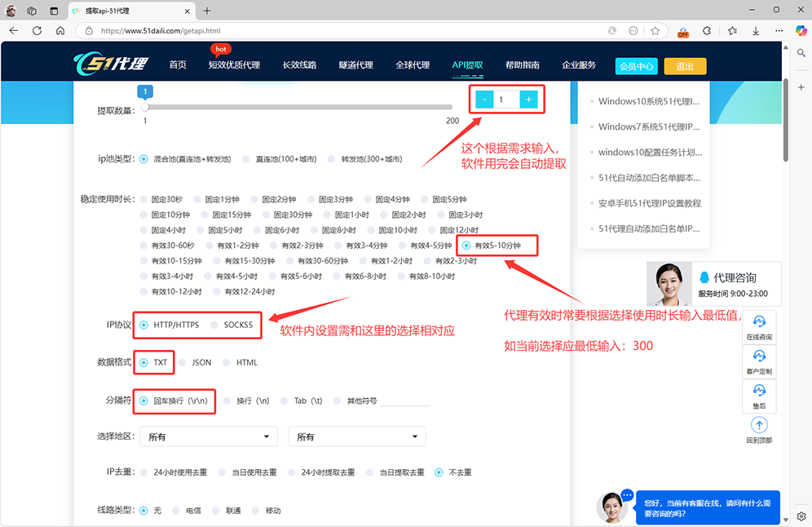Select 不去重 IP dedupe option
812x527 pixels.
click(x=439, y=472)
